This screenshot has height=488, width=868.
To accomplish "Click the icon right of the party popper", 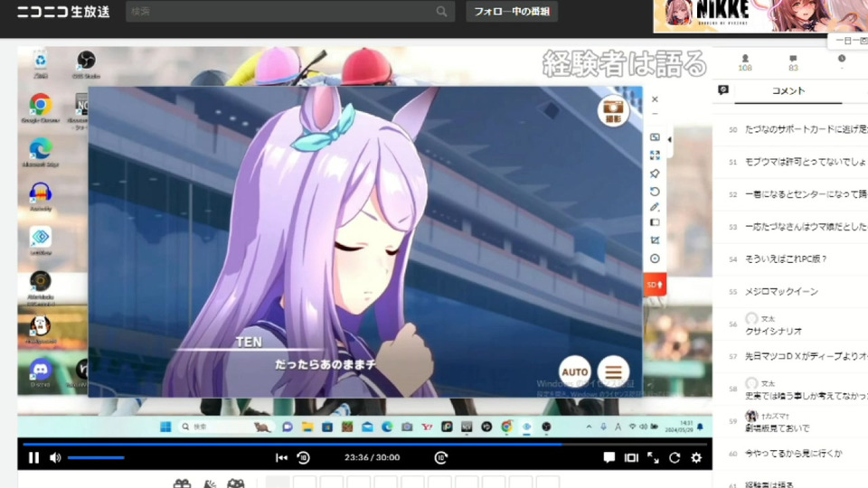I will [x=235, y=484].
